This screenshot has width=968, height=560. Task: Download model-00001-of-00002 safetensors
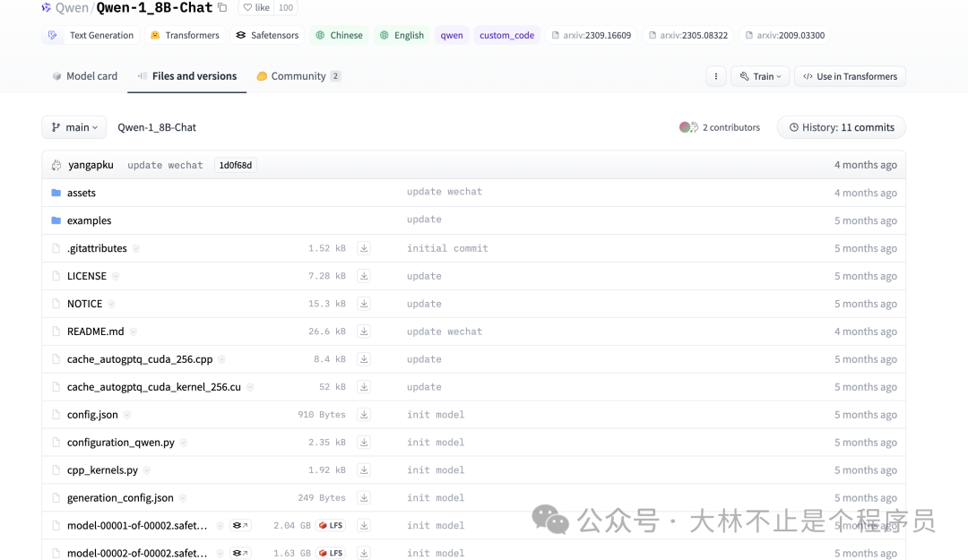click(364, 525)
